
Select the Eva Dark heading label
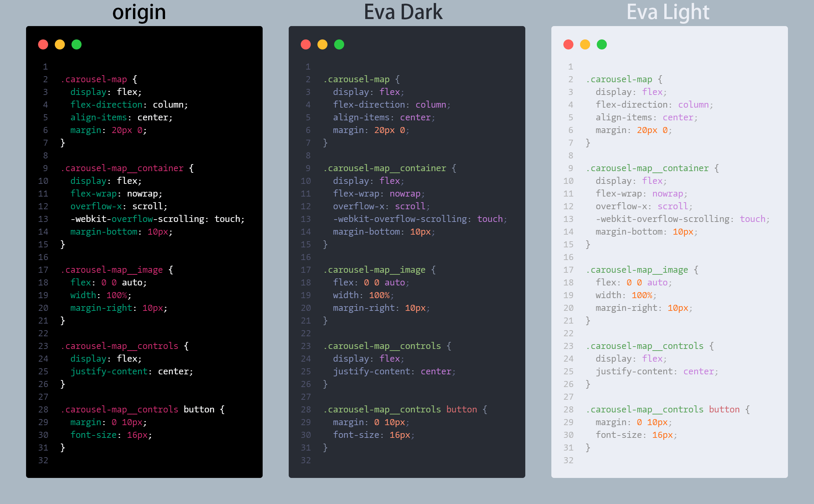403,12
